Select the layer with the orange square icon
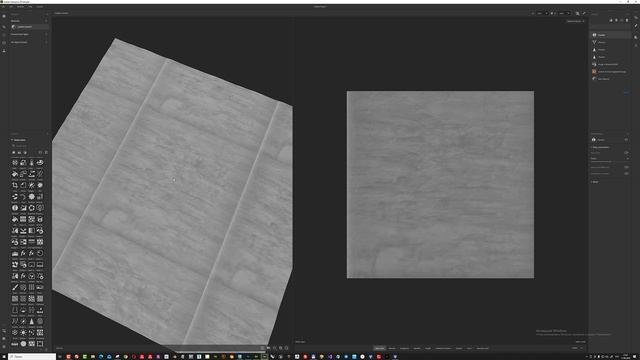This screenshot has height=360, width=640. click(610, 71)
